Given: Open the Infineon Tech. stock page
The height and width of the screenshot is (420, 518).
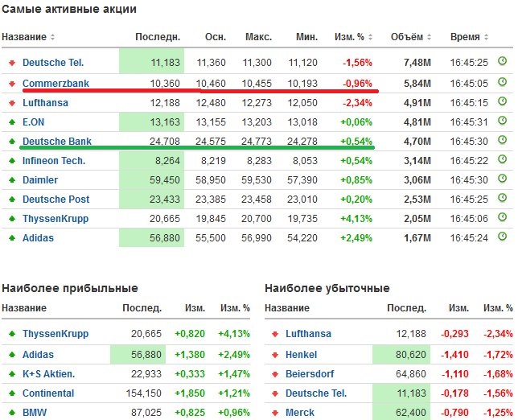Looking at the screenshot, I should click(x=54, y=161).
